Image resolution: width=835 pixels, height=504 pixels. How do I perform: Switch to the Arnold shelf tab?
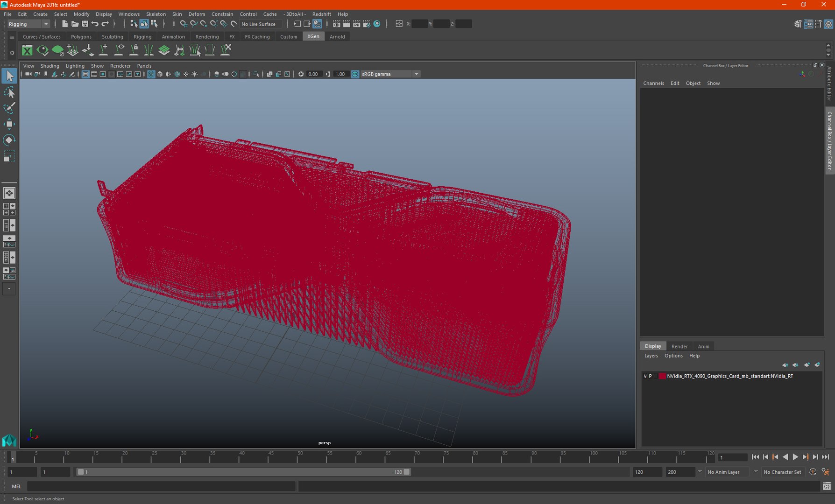point(337,36)
